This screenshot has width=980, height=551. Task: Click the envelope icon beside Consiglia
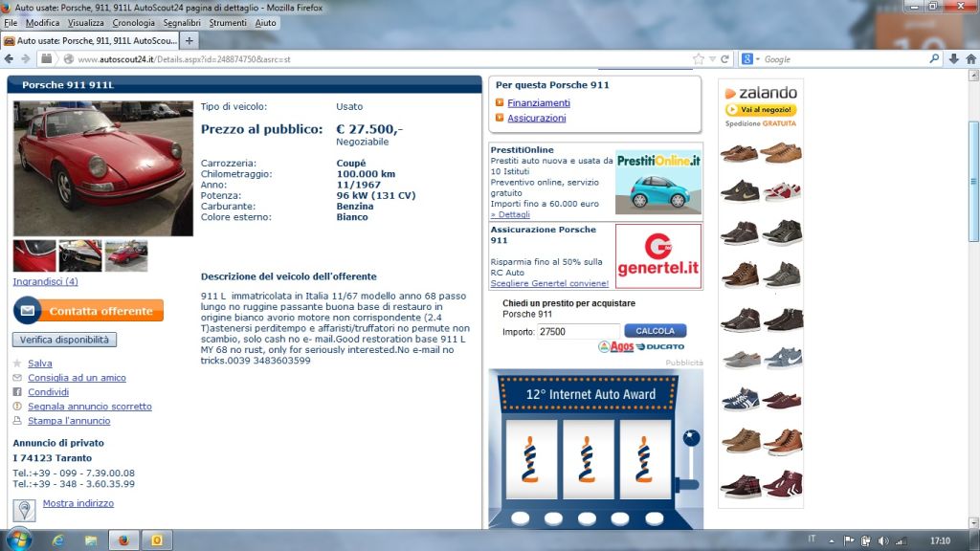click(x=17, y=377)
